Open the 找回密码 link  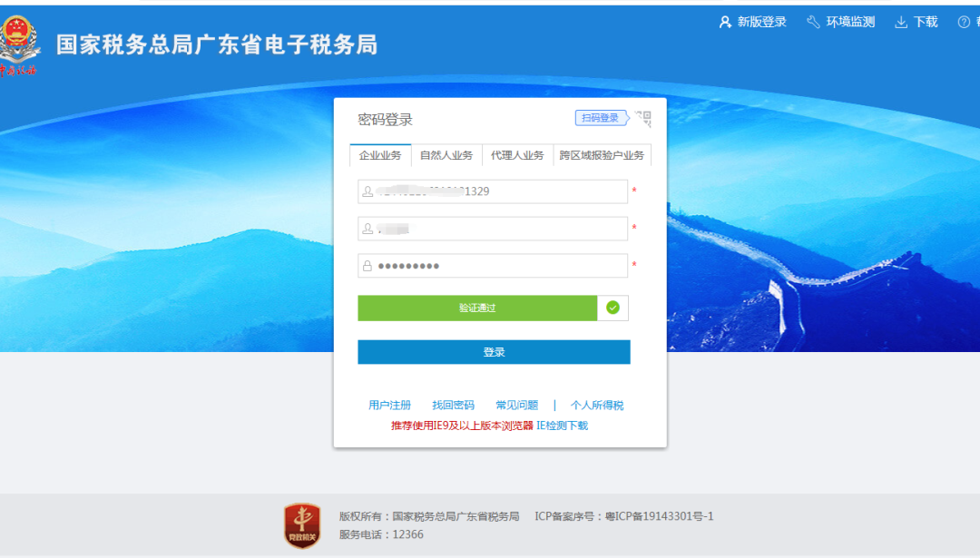pyautogui.click(x=453, y=405)
